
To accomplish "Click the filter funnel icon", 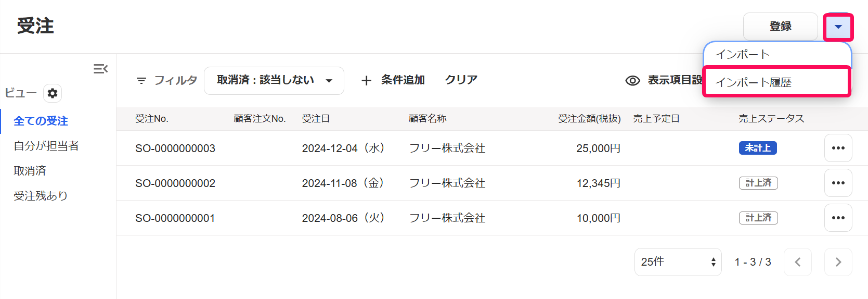I will point(141,81).
